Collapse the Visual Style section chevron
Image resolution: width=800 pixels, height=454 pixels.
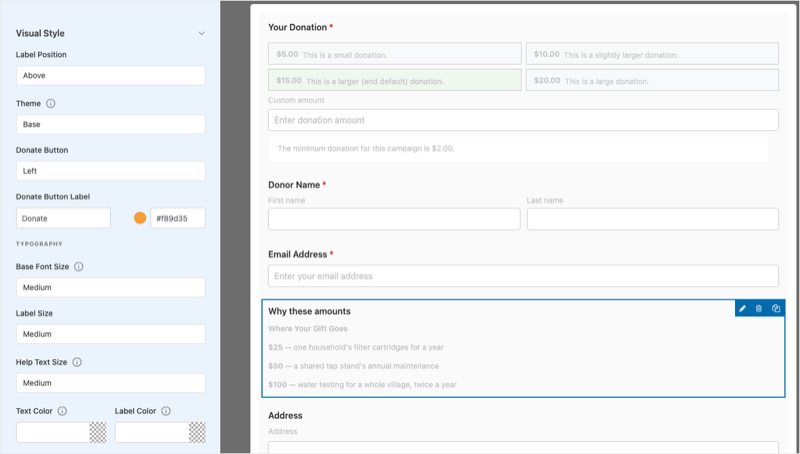202,34
